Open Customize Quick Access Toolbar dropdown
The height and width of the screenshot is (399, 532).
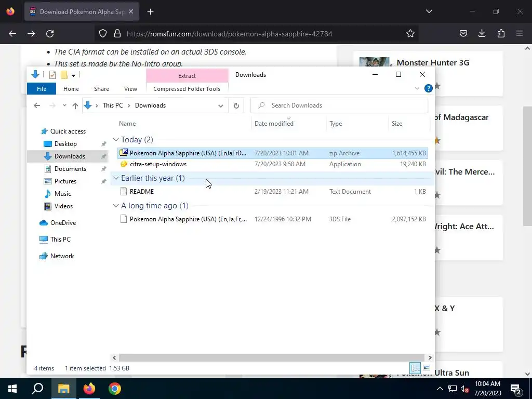coord(73,75)
